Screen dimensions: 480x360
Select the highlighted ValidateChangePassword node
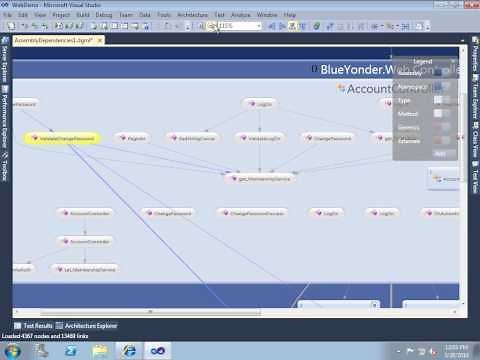pyautogui.click(x=62, y=138)
